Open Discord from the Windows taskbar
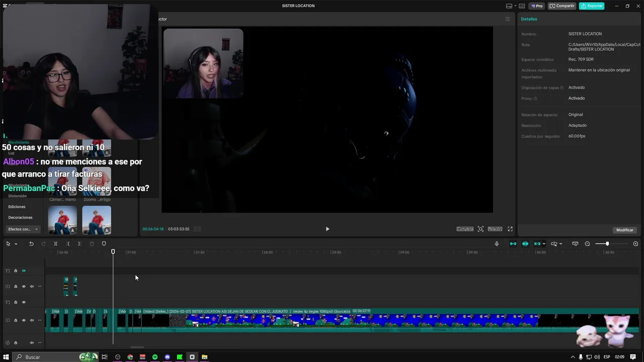 click(x=168, y=357)
